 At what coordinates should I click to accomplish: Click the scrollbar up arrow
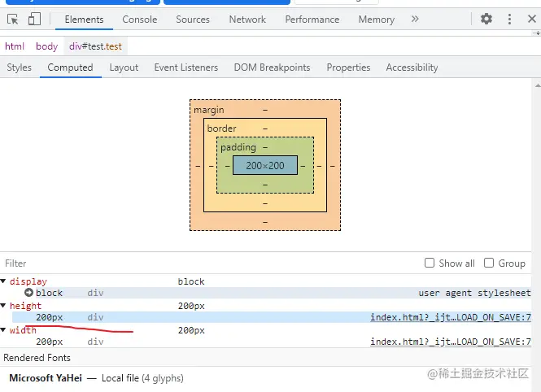pyautogui.click(x=538, y=85)
